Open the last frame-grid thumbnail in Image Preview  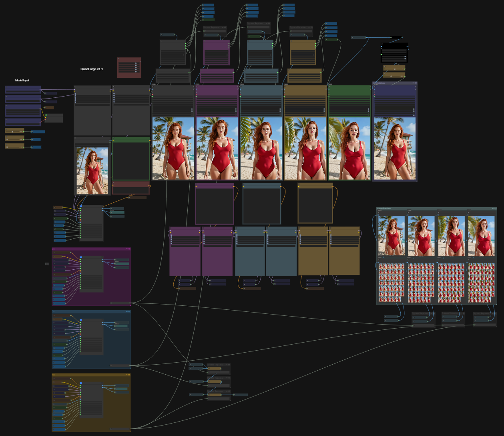(481, 283)
